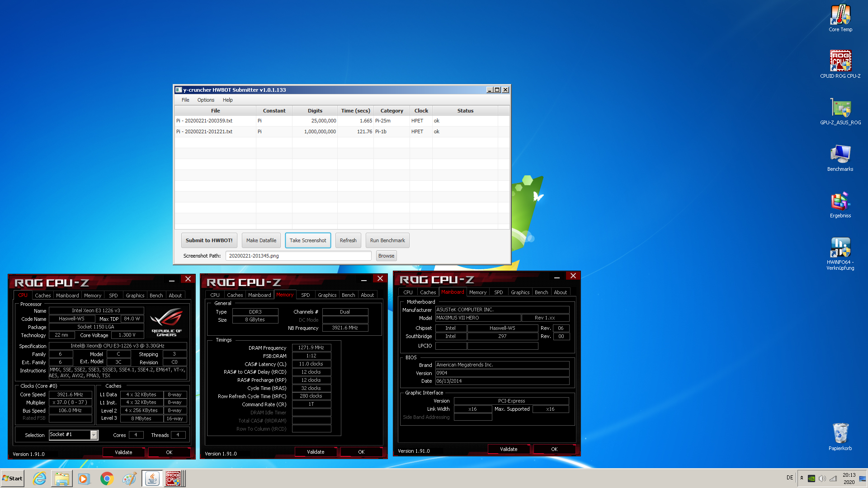Select CPU tab in Memory CPU-Z window

215,295
